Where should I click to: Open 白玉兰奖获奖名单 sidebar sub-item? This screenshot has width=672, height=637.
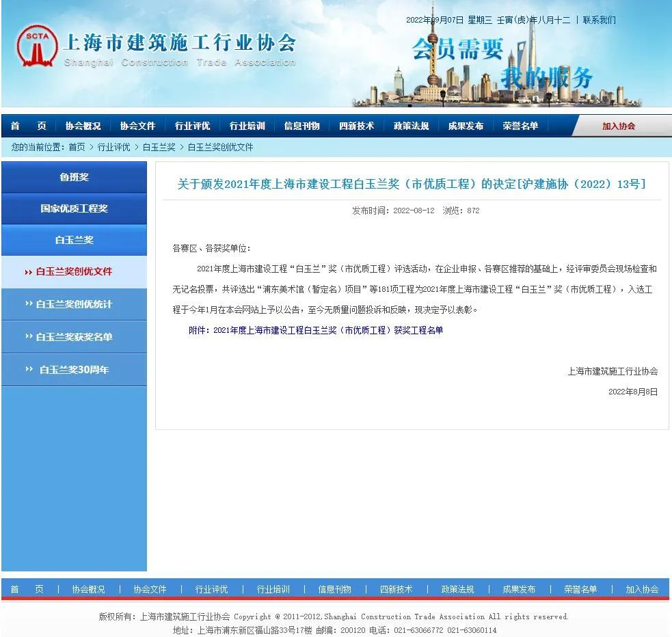click(x=74, y=337)
